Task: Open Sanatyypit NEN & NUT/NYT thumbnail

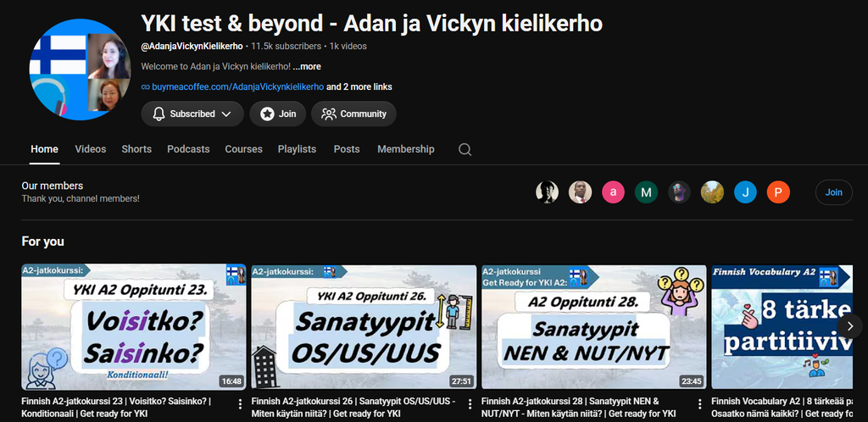Action: tap(594, 327)
